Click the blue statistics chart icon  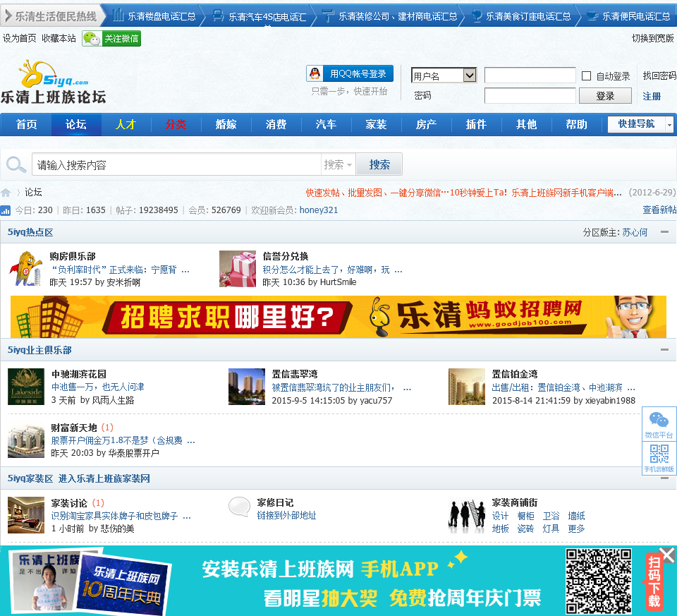[6, 210]
